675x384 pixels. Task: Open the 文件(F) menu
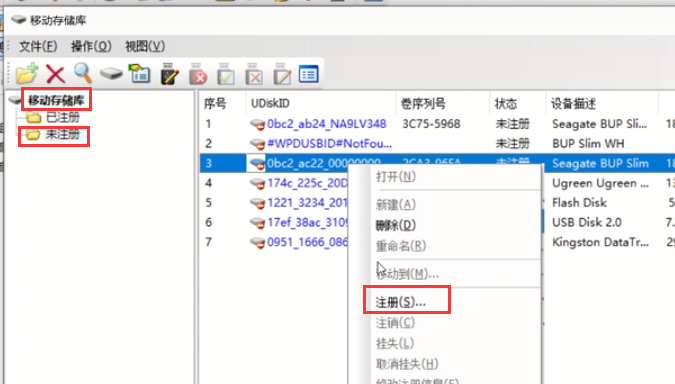pyautogui.click(x=38, y=46)
